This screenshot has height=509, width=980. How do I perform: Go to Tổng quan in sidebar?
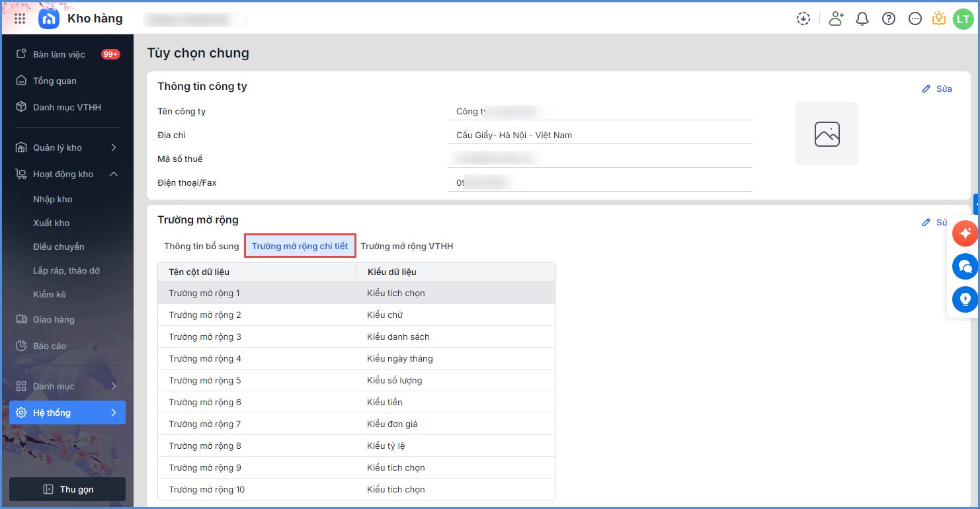point(67,81)
